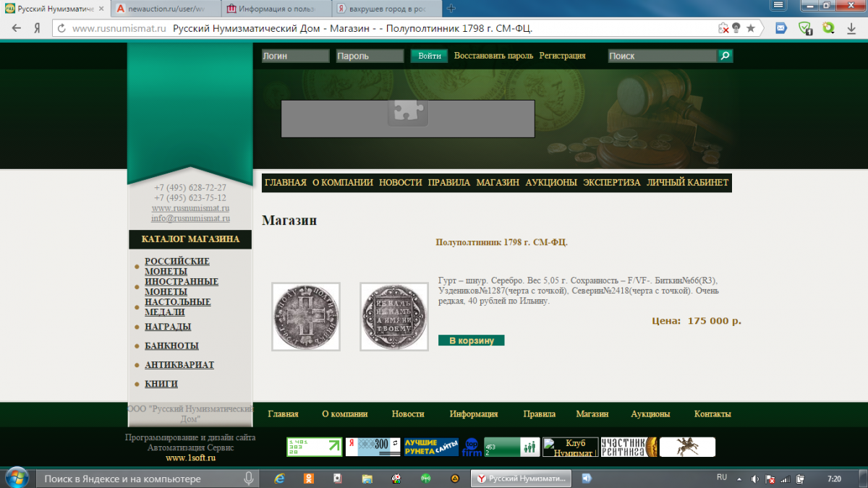
Task: Switch to 'вахрушев город' Yandex tab
Action: tap(386, 9)
